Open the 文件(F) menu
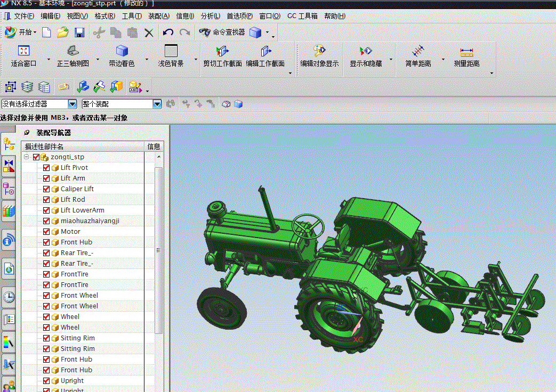The width and height of the screenshot is (556, 392). point(24,17)
